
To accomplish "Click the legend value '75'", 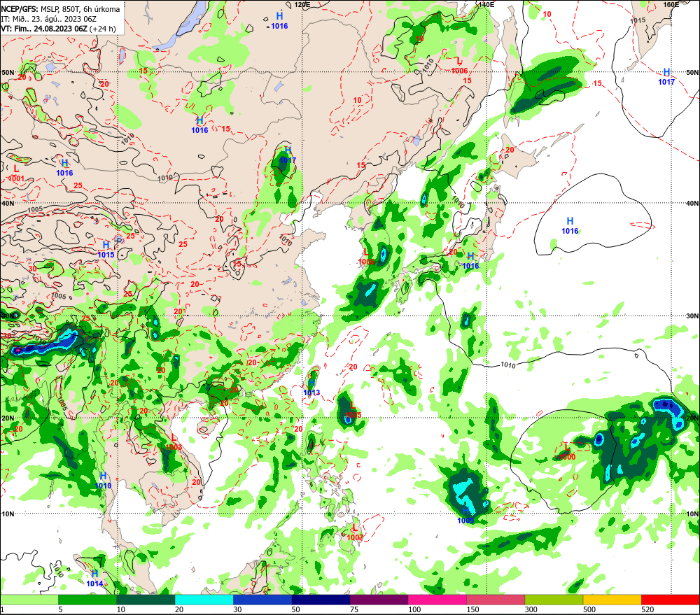I will (x=354, y=609).
